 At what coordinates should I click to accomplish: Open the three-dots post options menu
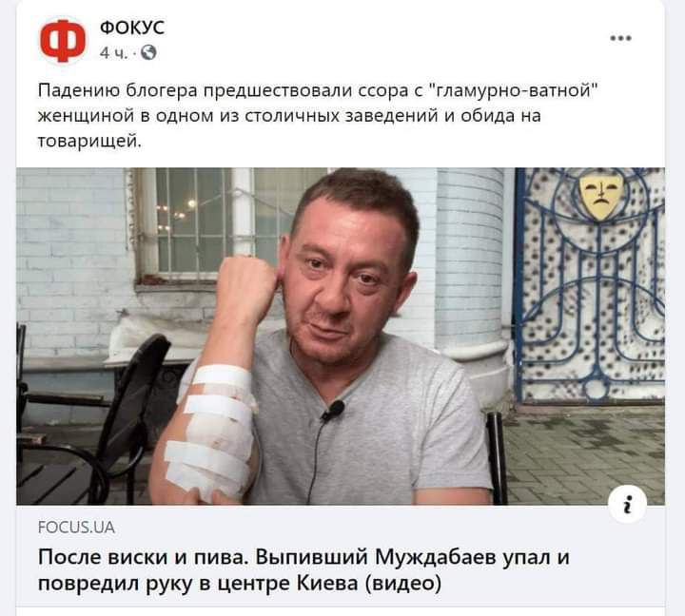point(620,38)
